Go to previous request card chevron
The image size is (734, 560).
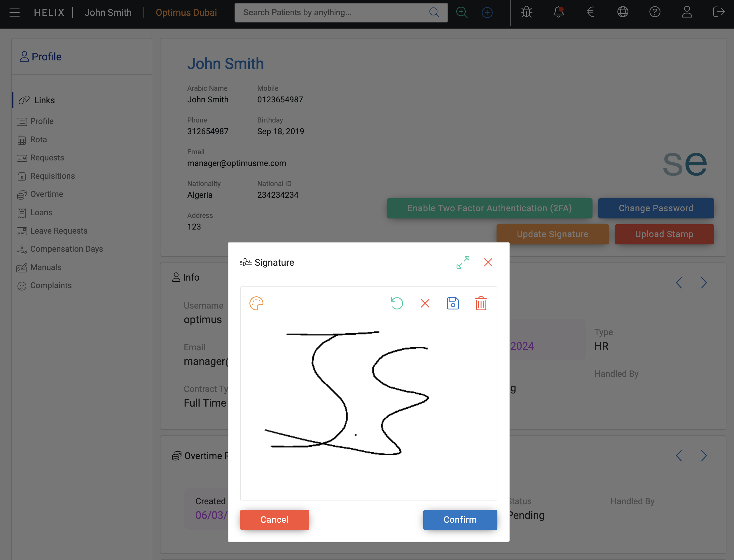679,283
